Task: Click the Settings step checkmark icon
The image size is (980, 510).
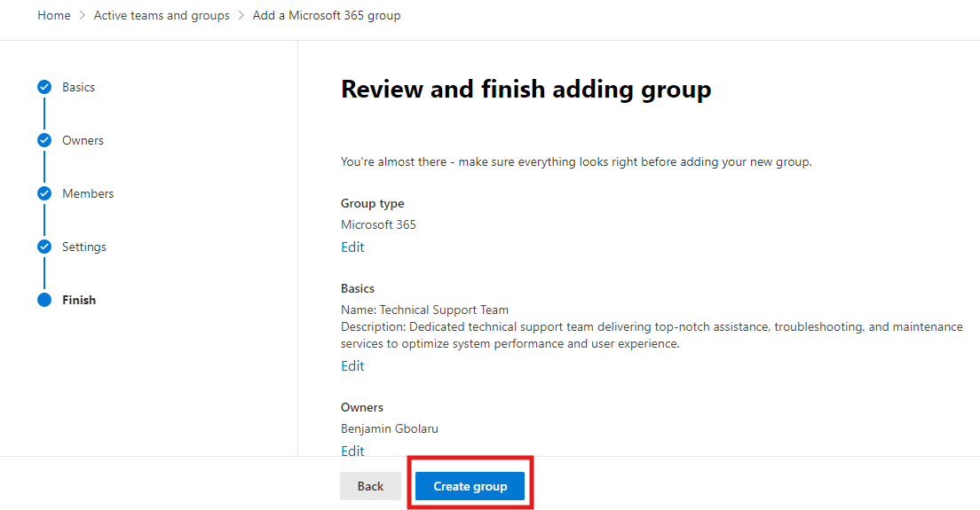Action: (44, 247)
